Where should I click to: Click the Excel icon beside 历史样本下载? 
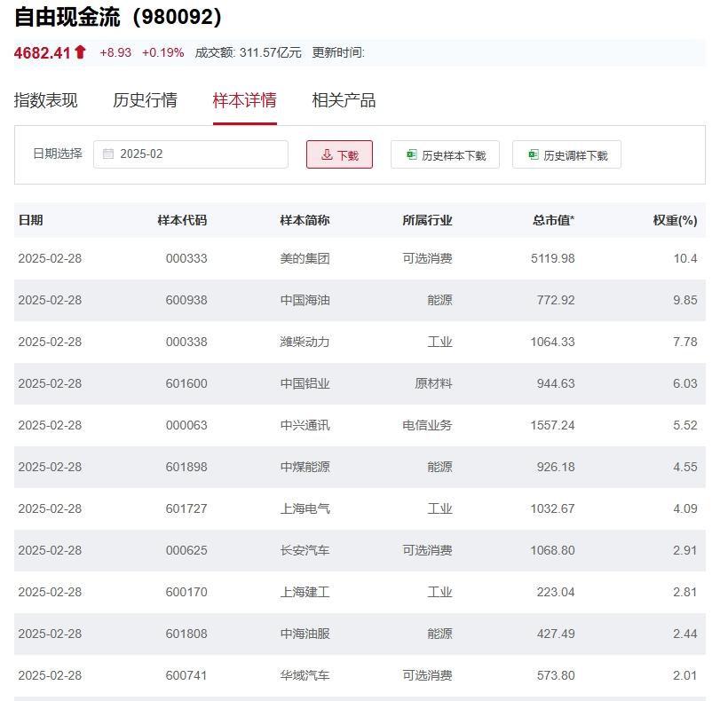click(x=411, y=154)
